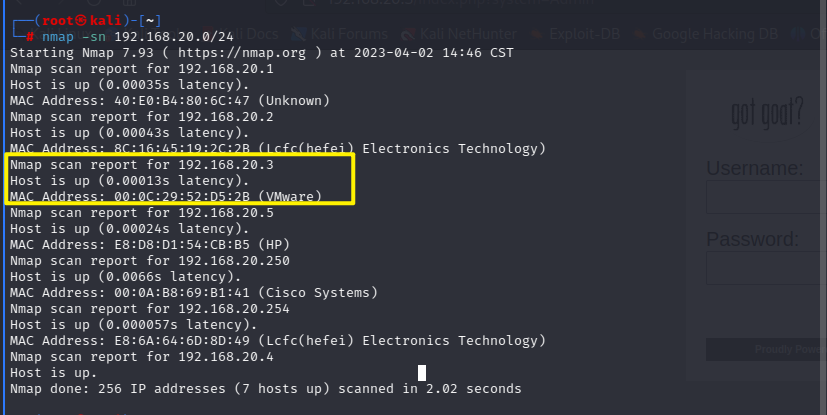This screenshot has width=827, height=415.
Task: Focus the Username input field
Action: click(768, 197)
